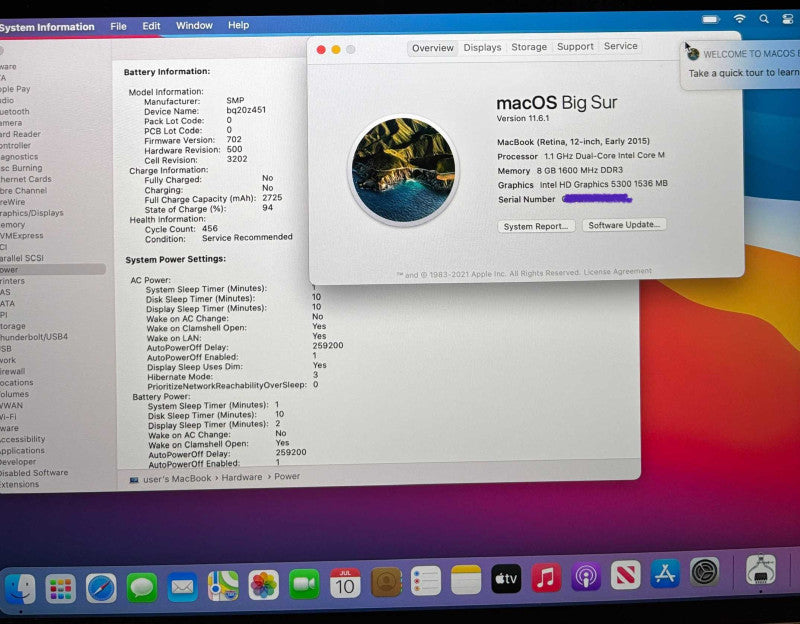The width and height of the screenshot is (800, 624).
Task: Open the License Agreement link
Action: pos(617,271)
